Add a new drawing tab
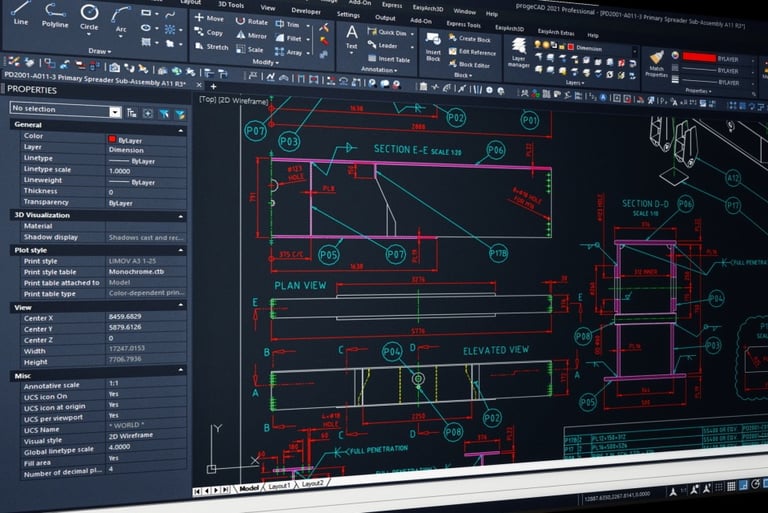This screenshot has width=768, height=513. 213,86
